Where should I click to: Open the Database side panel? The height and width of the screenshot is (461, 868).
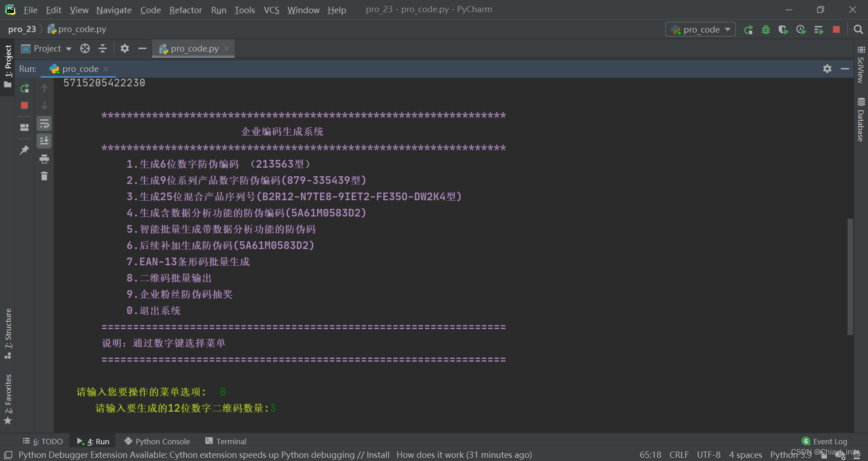click(861, 119)
